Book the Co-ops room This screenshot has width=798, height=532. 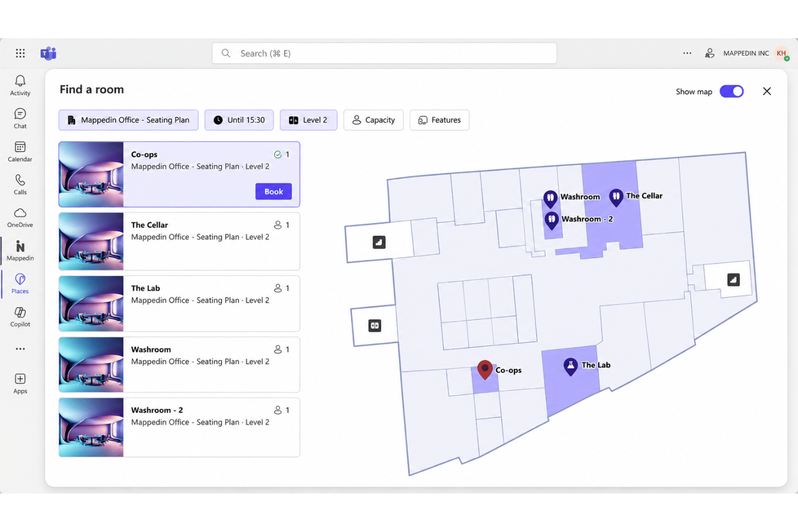click(x=273, y=191)
